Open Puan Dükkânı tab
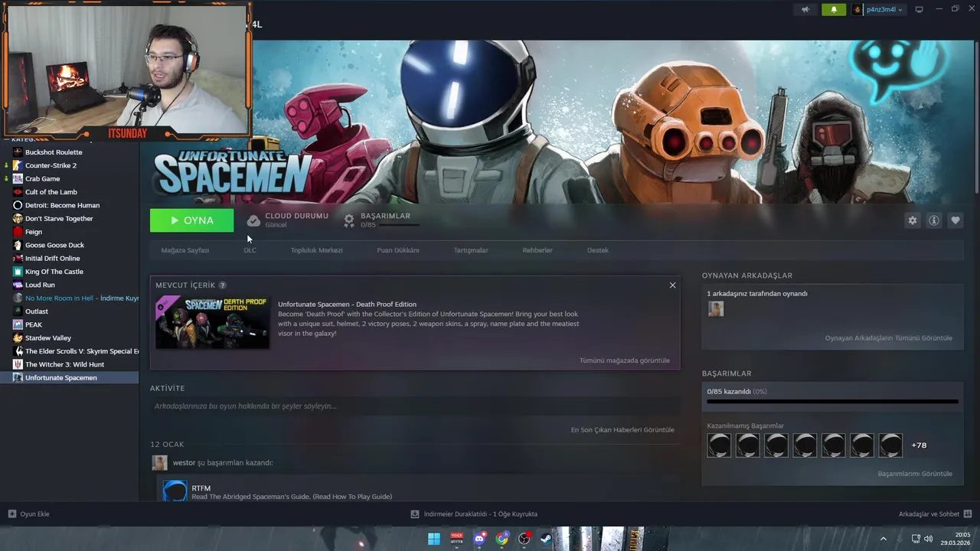 397,250
